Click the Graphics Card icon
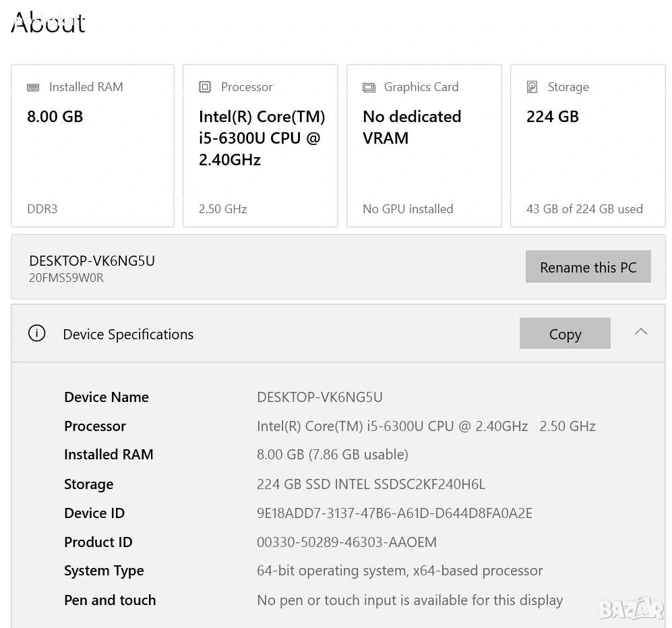672x628 pixels. (x=369, y=87)
